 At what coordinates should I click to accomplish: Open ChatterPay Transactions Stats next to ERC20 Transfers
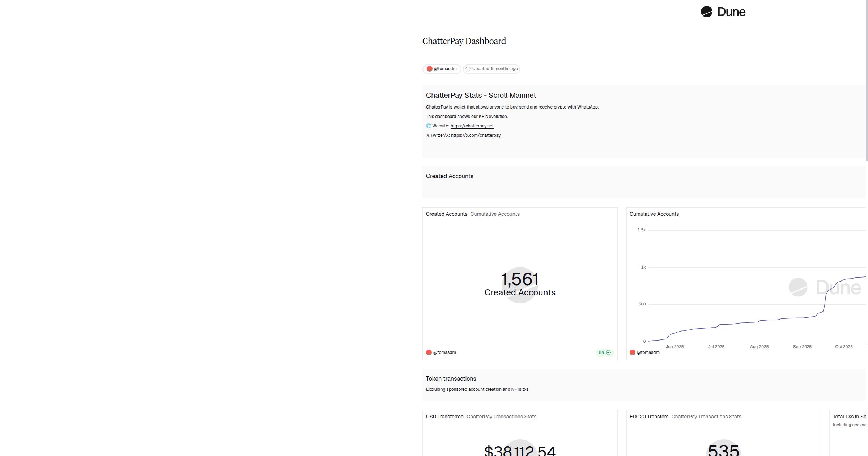(706, 417)
